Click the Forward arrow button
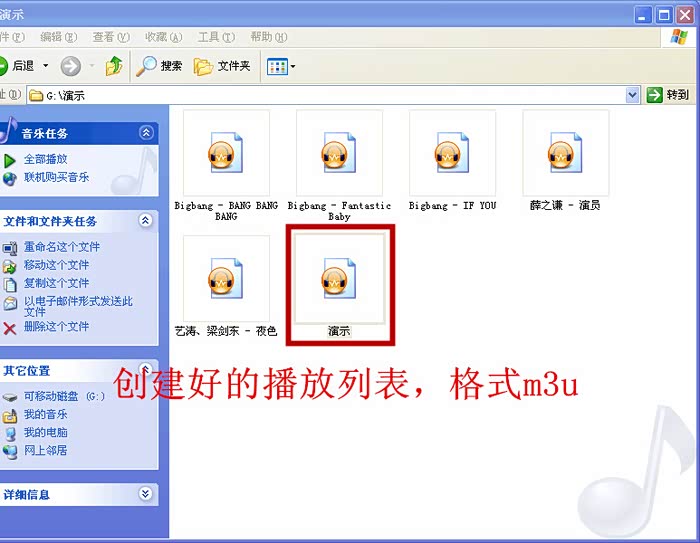This screenshot has height=543, width=700. [x=71, y=66]
